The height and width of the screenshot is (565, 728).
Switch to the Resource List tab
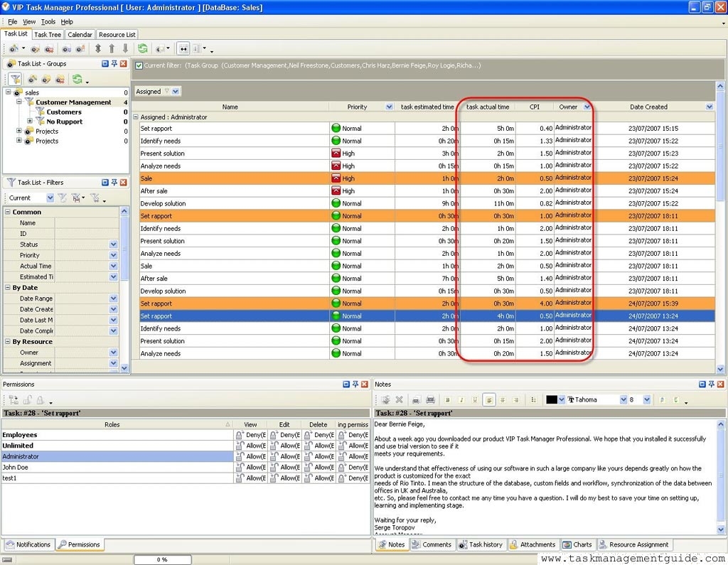point(117,34)
